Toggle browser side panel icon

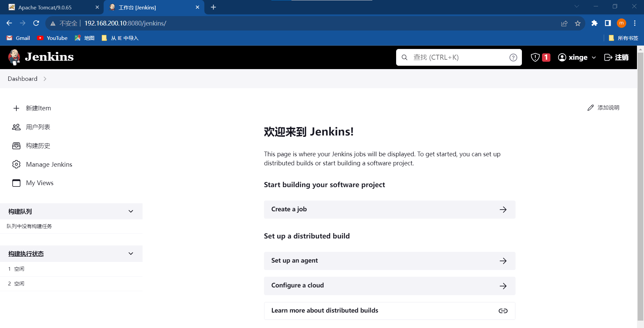click(608, 23)
